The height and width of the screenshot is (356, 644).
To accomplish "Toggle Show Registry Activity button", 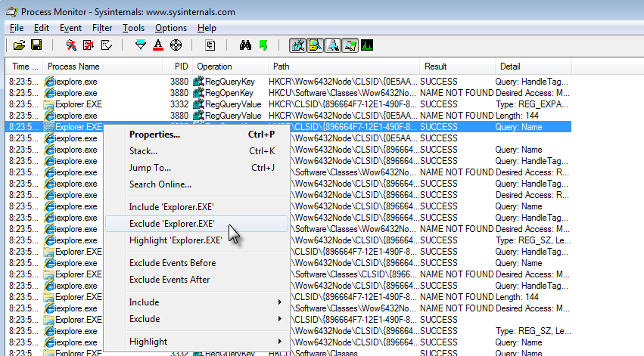I will coord(297,45).
